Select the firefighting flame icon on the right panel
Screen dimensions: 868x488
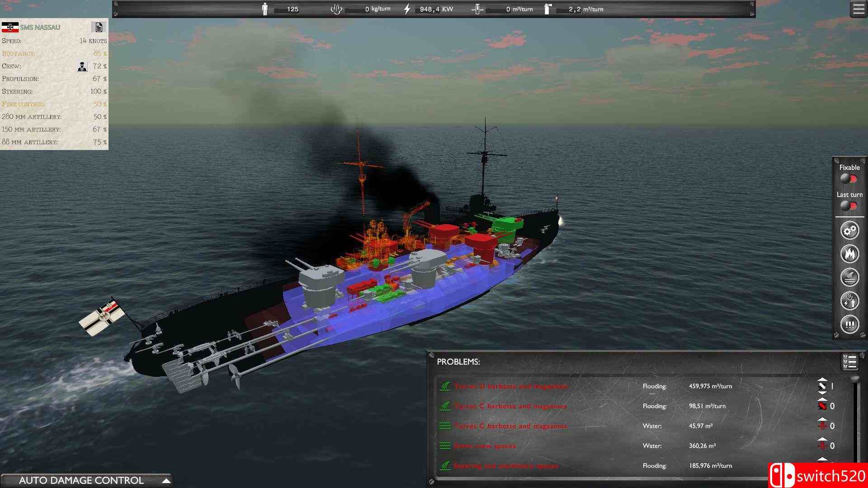coord(849,253)
